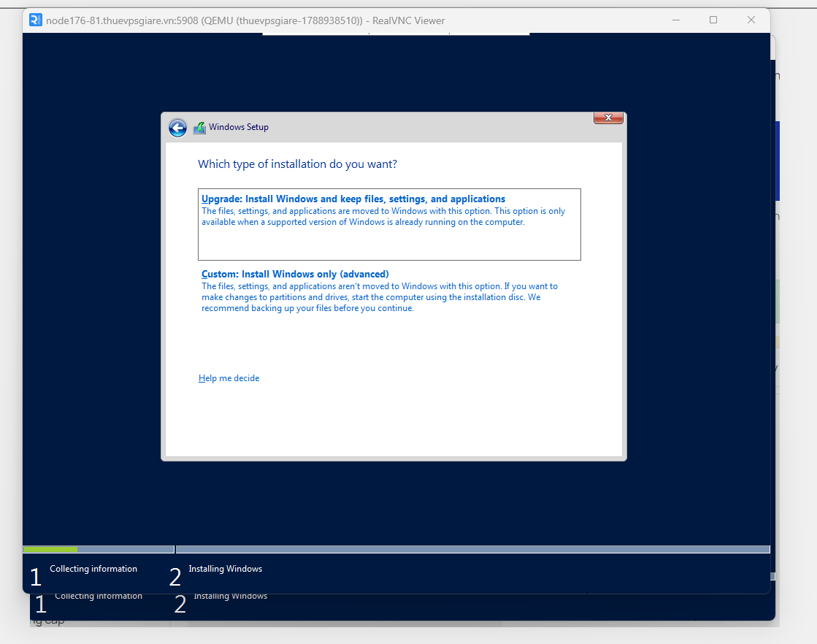Click the 'Installing Windows' step label
Image resolution: width=817 pixels, height=644 pixels.
[225, 569]
